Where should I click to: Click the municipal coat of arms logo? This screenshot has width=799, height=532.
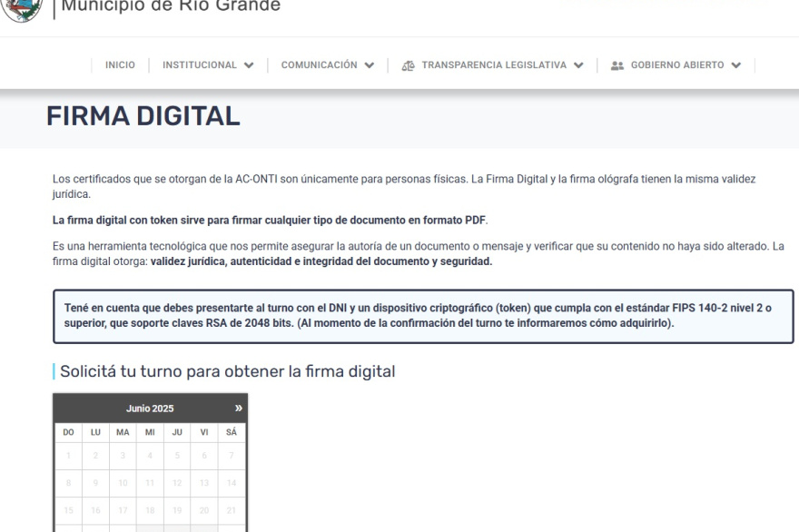tap(22, 9)
